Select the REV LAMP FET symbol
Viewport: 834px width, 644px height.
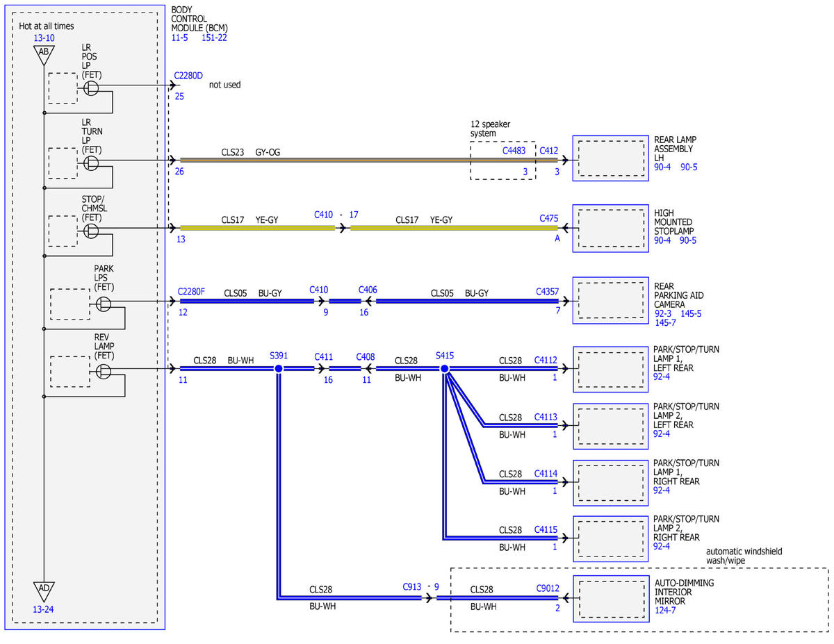click(x=104, y=371)
